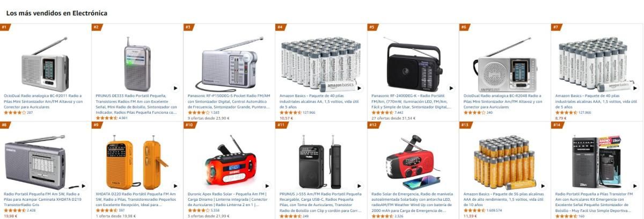Open star rating for XHDATA D220 radio
Image resolution: width=644 pixels, height=219 pixels.
click(x=106, y=210)
